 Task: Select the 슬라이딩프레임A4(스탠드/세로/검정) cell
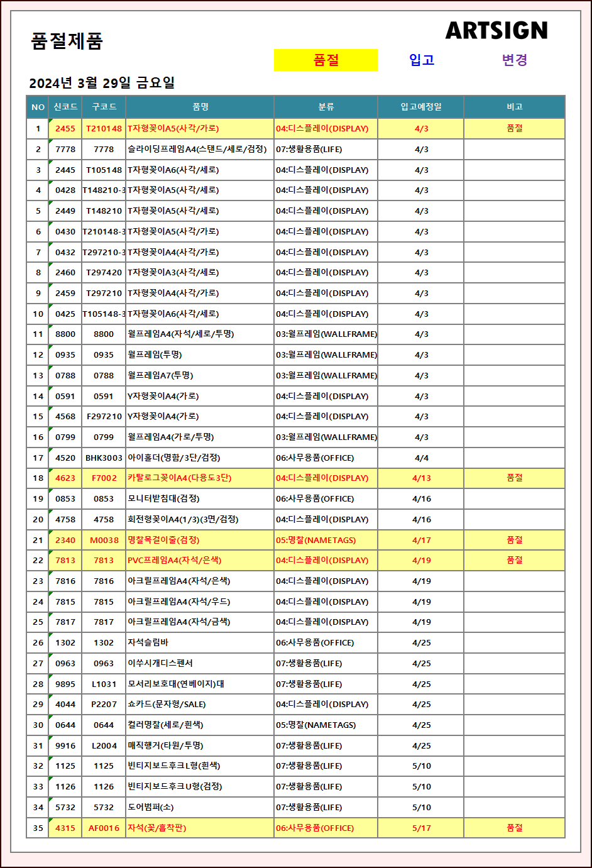click(197, 149)
